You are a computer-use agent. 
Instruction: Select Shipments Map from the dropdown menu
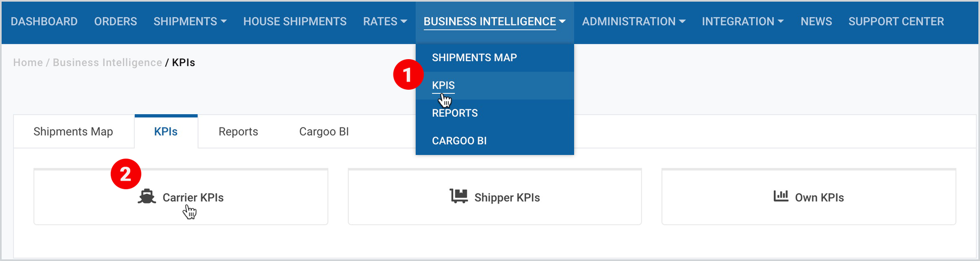click(474, 58)
